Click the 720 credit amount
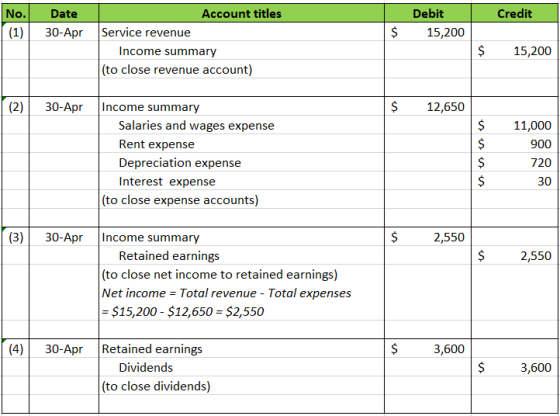This screenshot has height=416, width=560. point(515,162)
